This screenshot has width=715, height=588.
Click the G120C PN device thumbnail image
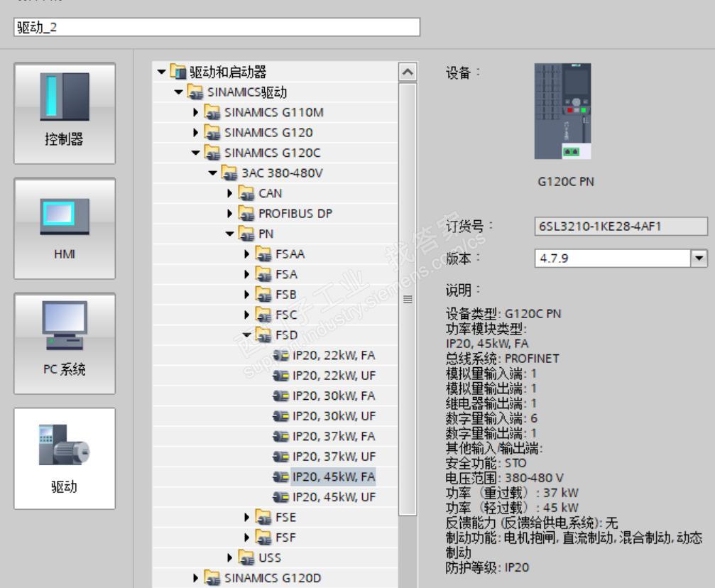point(562,111)
